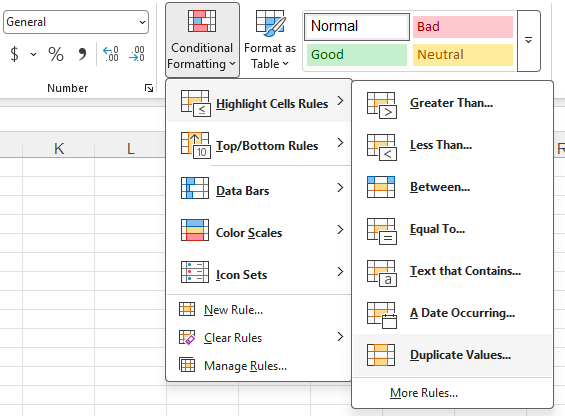
Task: Open the Color Scales submenu
Action: tap(259, 230)
